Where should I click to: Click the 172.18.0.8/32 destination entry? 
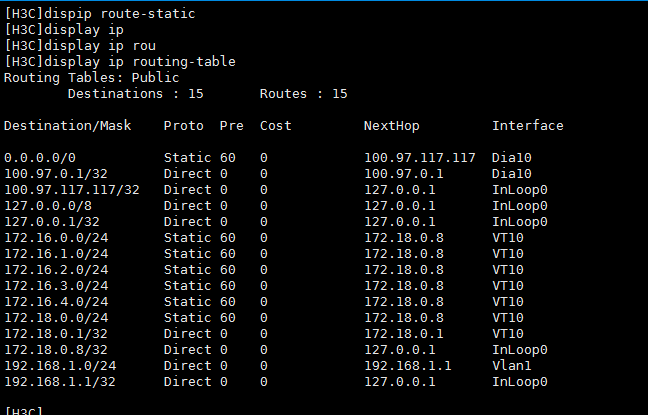(56, 350)
